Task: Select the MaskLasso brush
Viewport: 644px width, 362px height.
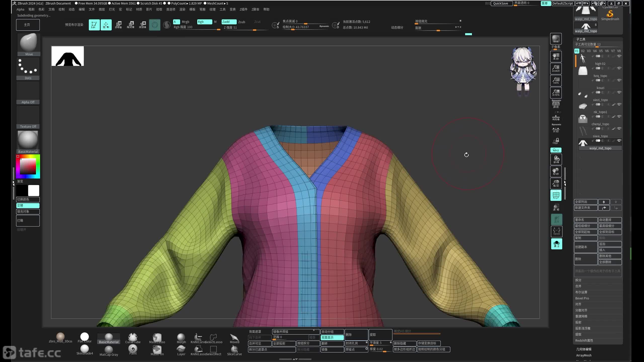Action: pyautogui.click(x=157, y=338)
